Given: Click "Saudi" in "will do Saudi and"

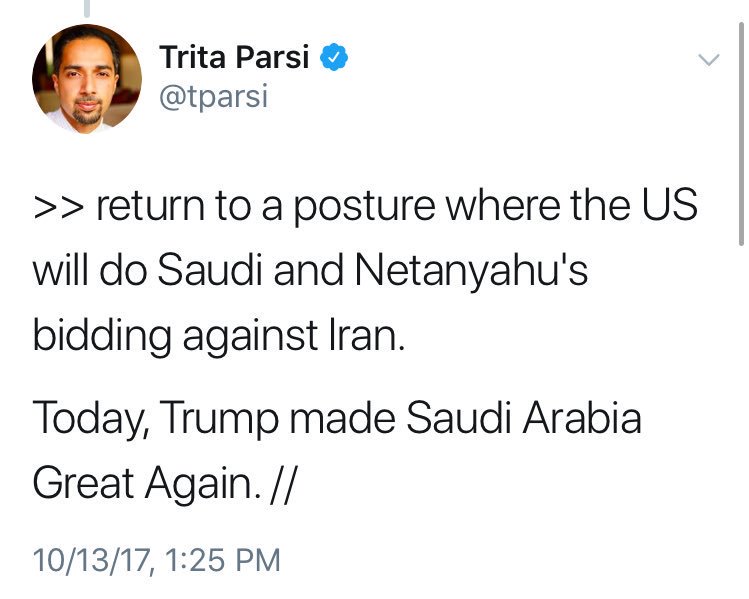Looking at the screenshot, I should (x=210, y=269).
